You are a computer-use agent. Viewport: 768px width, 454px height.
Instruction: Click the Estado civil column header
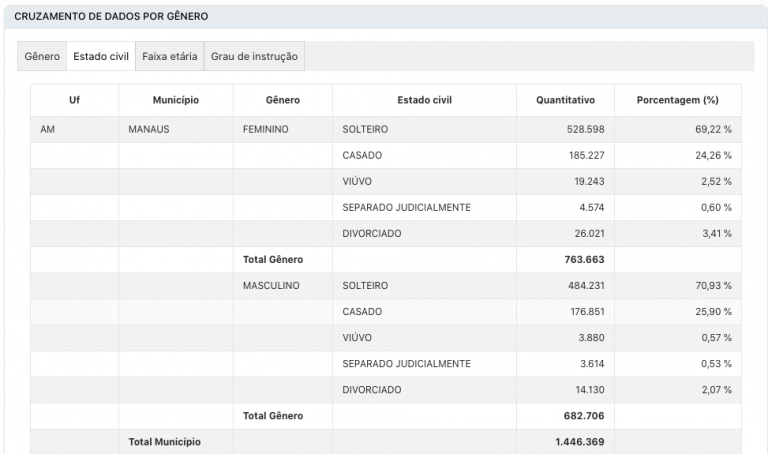coord(424,100)
